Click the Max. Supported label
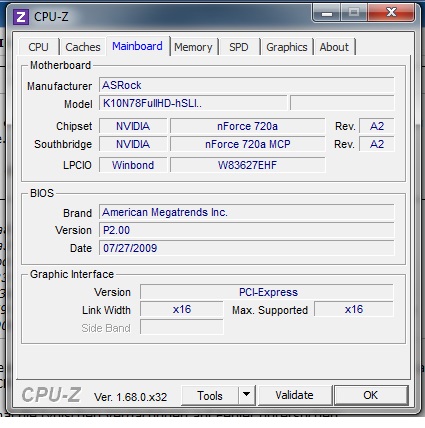 (270, 310)
